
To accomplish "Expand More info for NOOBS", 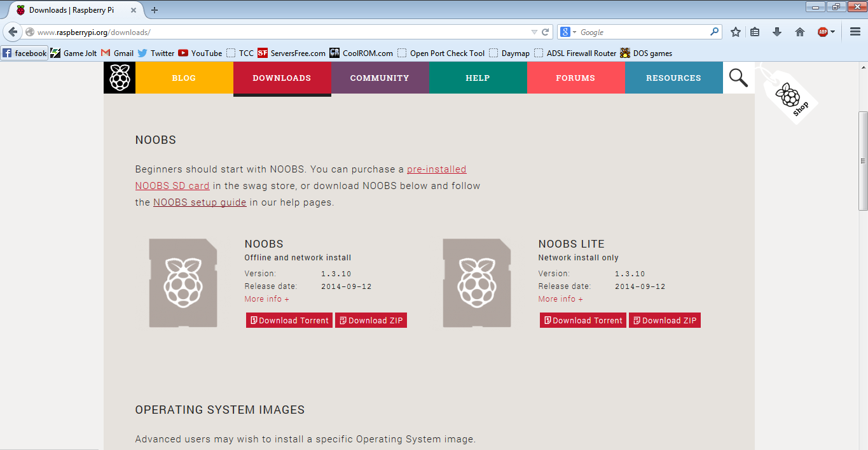I will [266, 299].
